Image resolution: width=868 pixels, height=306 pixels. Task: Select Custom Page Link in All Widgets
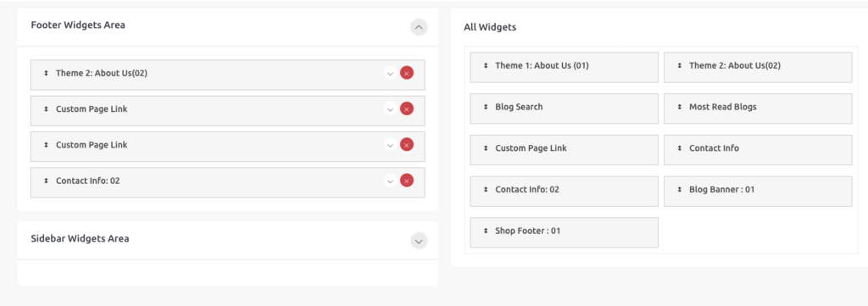(564, 150)
